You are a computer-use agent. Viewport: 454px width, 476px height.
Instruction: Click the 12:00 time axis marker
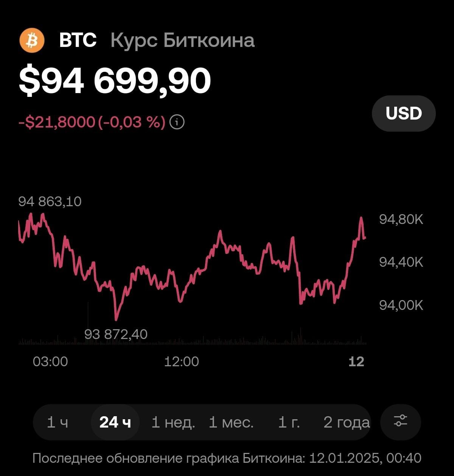point(181,362)
